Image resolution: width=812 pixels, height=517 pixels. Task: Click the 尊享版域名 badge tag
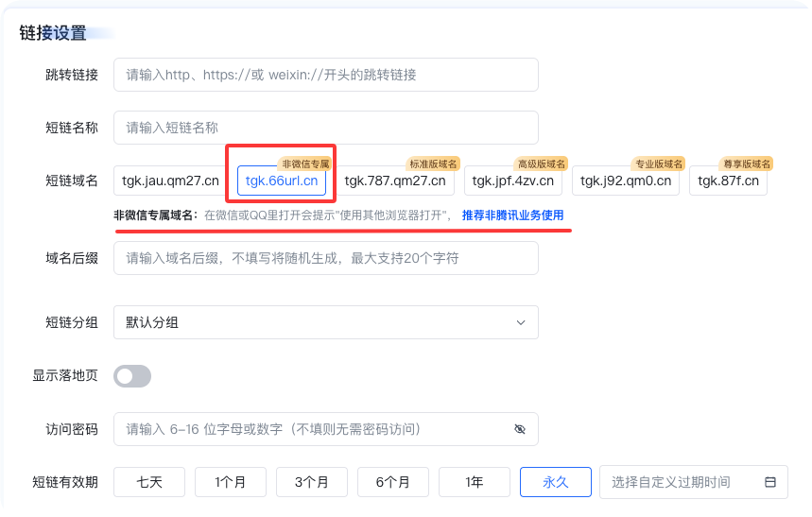click(747, 164)
